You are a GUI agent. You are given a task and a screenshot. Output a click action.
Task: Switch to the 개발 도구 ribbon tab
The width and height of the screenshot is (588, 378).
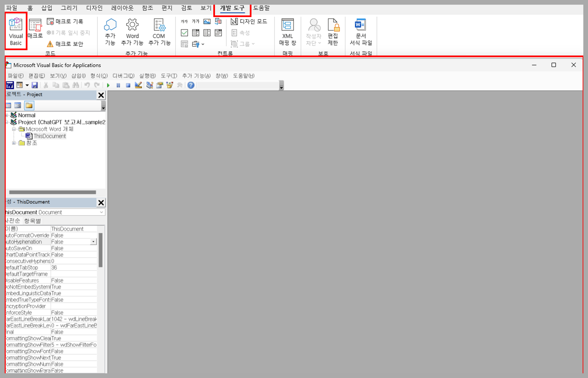(232, 8)
